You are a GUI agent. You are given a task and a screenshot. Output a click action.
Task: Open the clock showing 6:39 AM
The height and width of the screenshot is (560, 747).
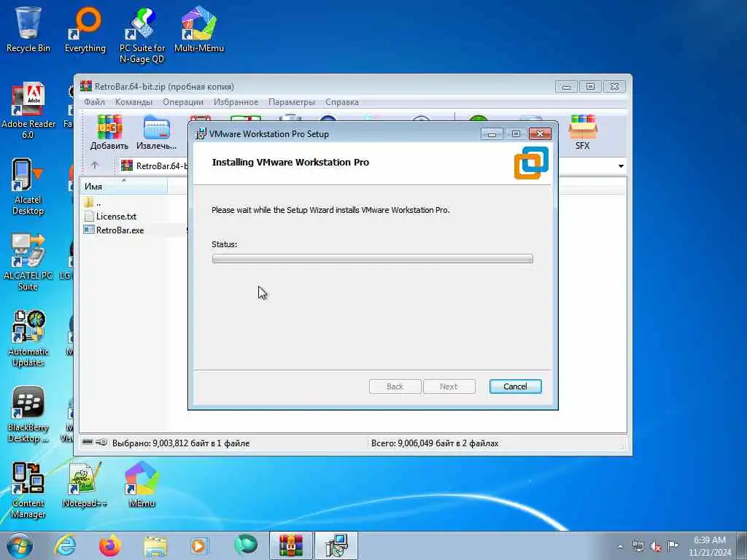tap(709, 545)
